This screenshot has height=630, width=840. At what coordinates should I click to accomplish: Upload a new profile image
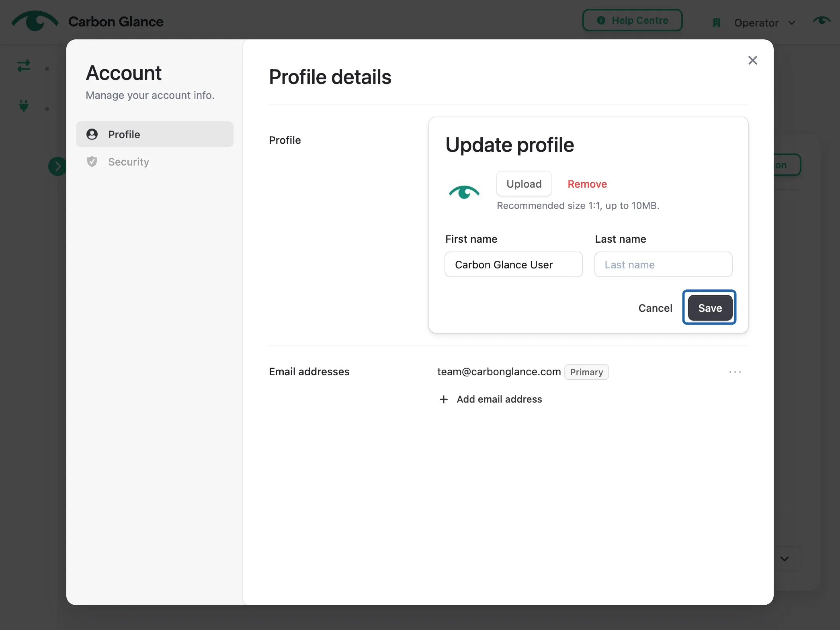pos(524,184)
